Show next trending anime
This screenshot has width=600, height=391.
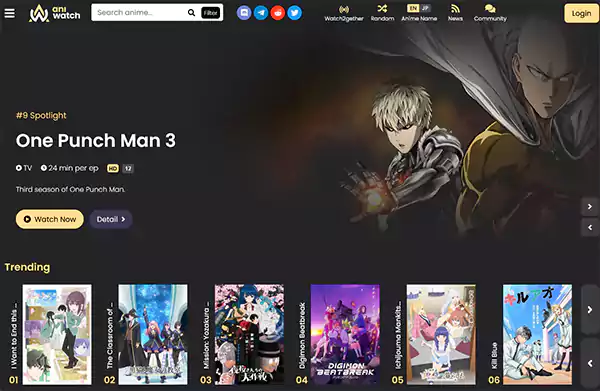590,310
